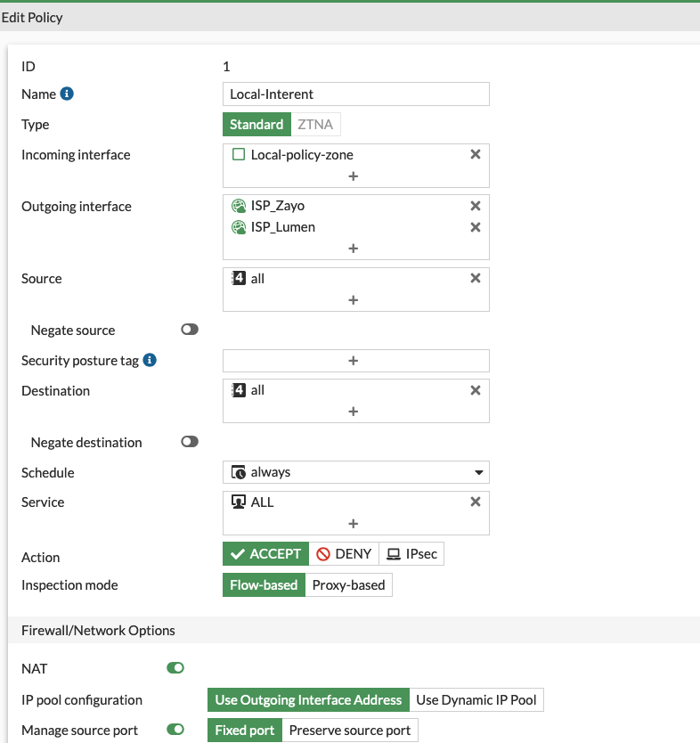Remove Local-policy-zone from Incoming interface

coord(476,154)
